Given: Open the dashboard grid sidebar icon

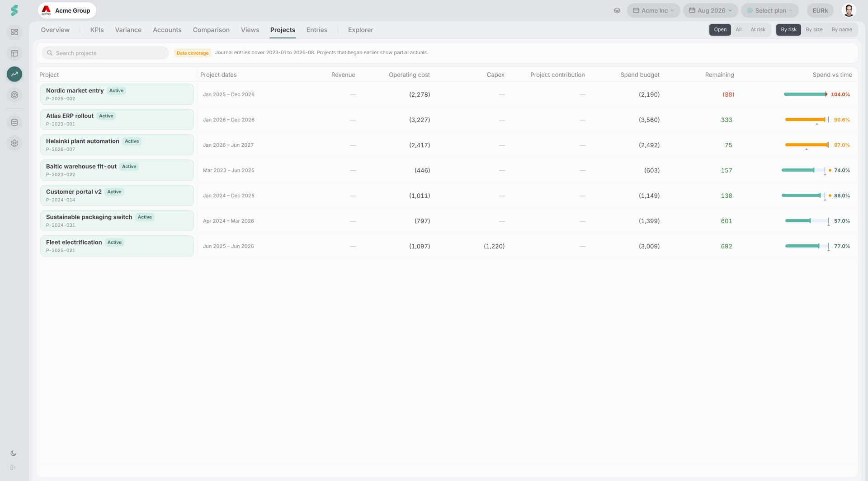Looking at the screenshot, I should (x=14, y=32).
